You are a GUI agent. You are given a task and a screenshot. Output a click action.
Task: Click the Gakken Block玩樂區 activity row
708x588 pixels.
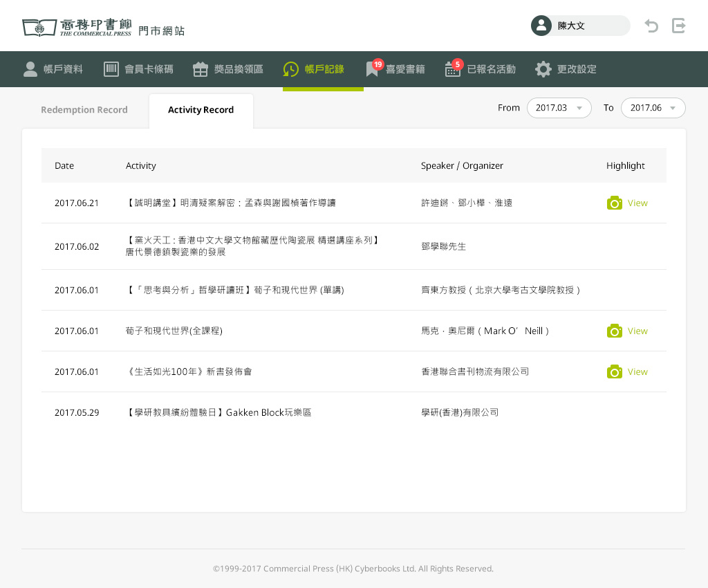(x=218, y=412)
